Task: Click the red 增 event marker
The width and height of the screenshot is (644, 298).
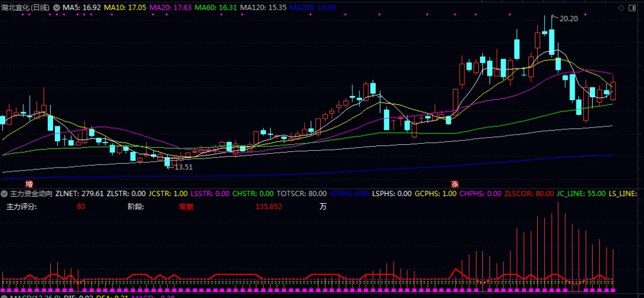Action: pos(29,184)
